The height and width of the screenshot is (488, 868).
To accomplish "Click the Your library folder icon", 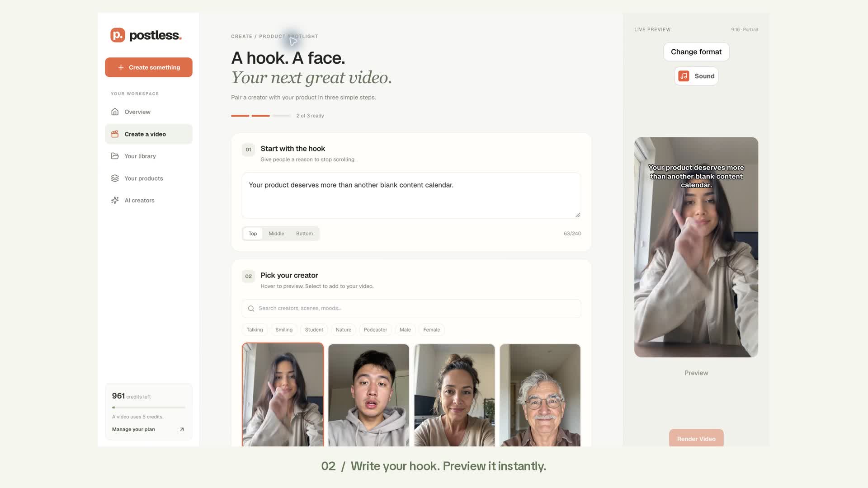I will (115, 156).
